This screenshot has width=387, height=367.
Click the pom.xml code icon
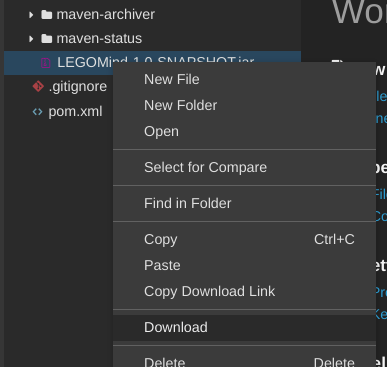pos(38,112)
